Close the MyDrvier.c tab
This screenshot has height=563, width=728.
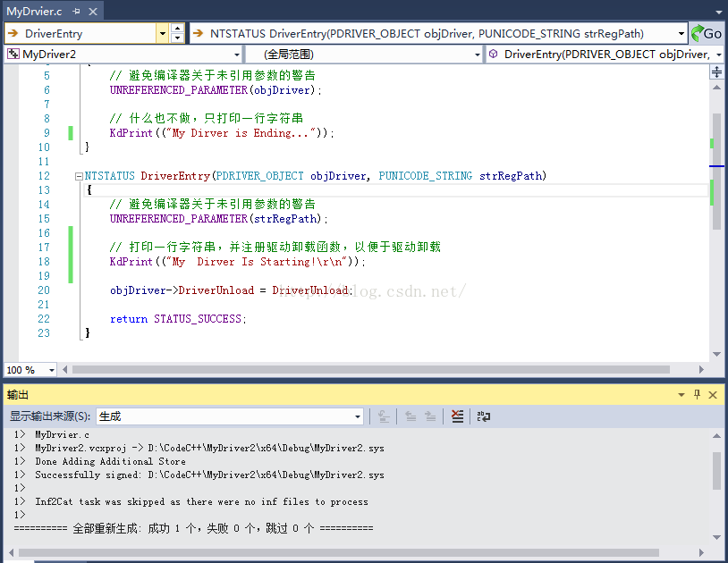click(93, 11)
